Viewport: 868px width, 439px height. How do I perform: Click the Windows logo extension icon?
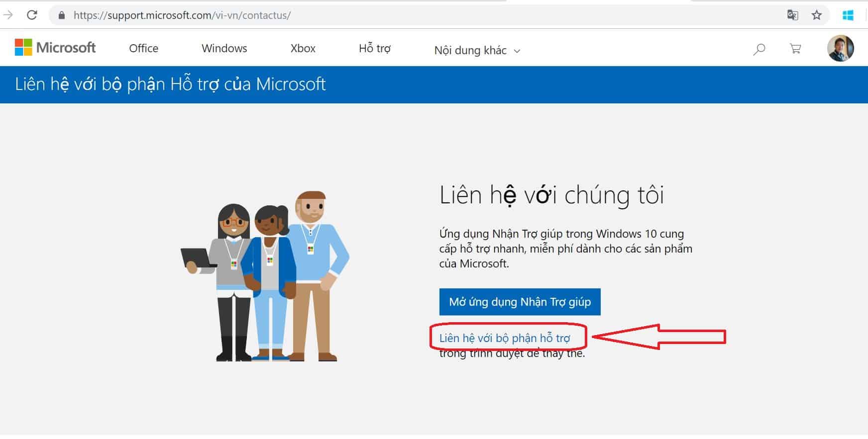(x=848, y=15)
